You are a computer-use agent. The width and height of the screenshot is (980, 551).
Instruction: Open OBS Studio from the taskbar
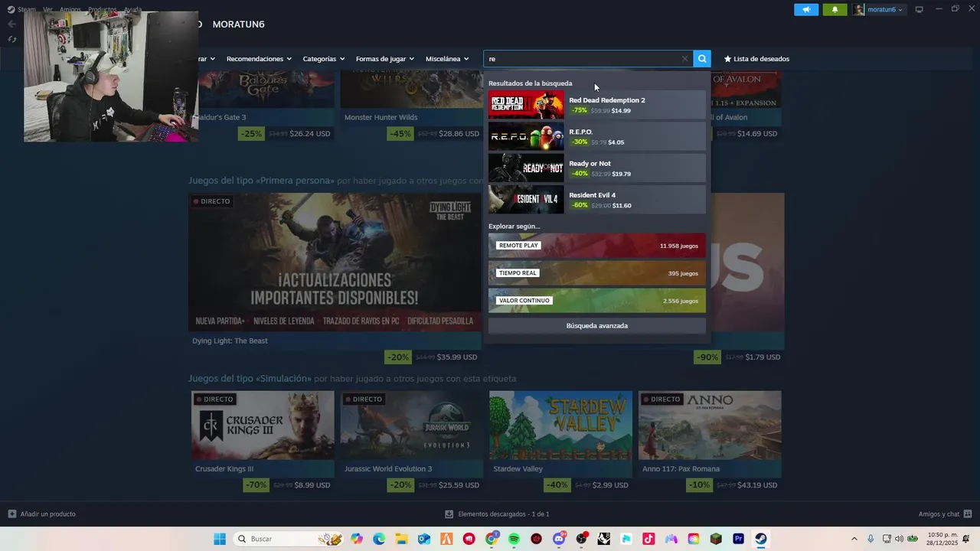[x=581, y=539]
